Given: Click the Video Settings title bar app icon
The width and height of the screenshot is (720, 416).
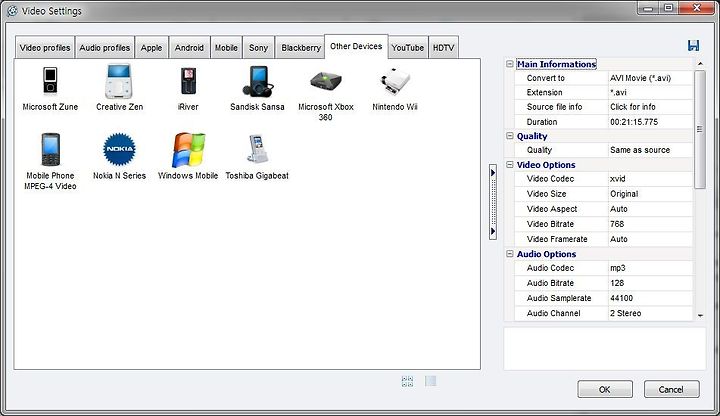Looking at the screenshot, I should tap(12, 11).
